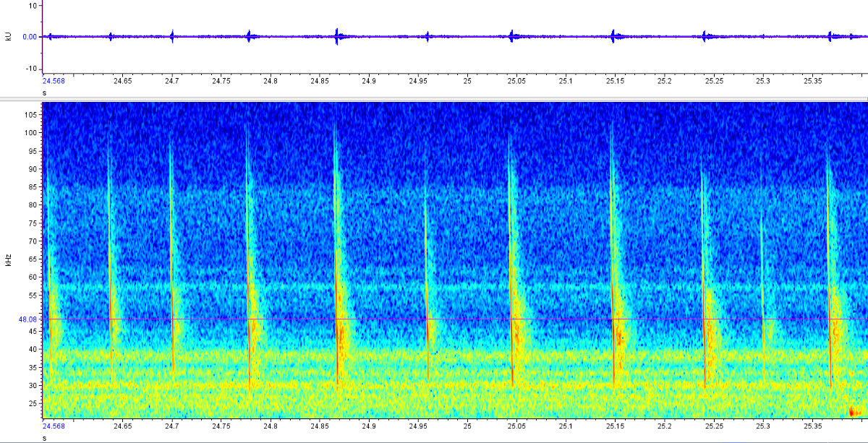Click the 80 kHz frequency tick label
This screenshot has width=868, height=443.
click(x=33, y=205)
